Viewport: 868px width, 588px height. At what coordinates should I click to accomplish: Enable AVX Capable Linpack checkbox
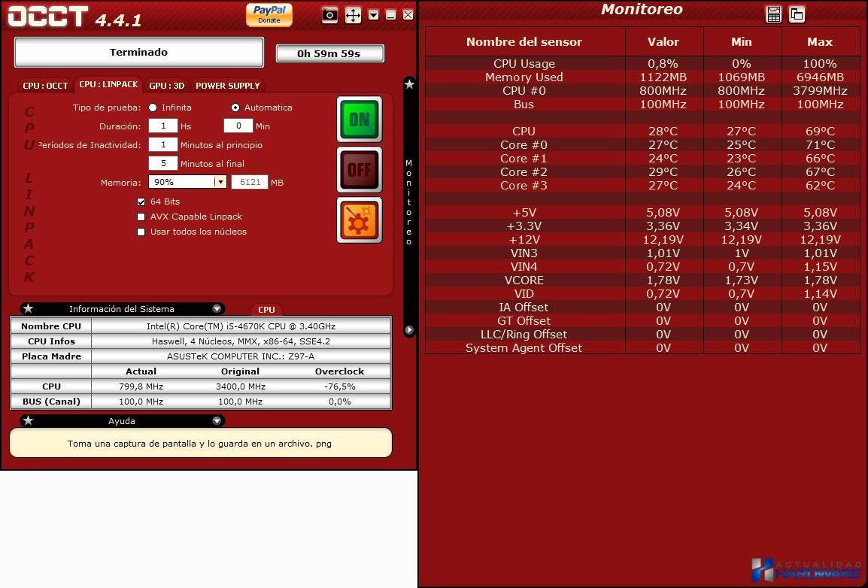[141, 217]
